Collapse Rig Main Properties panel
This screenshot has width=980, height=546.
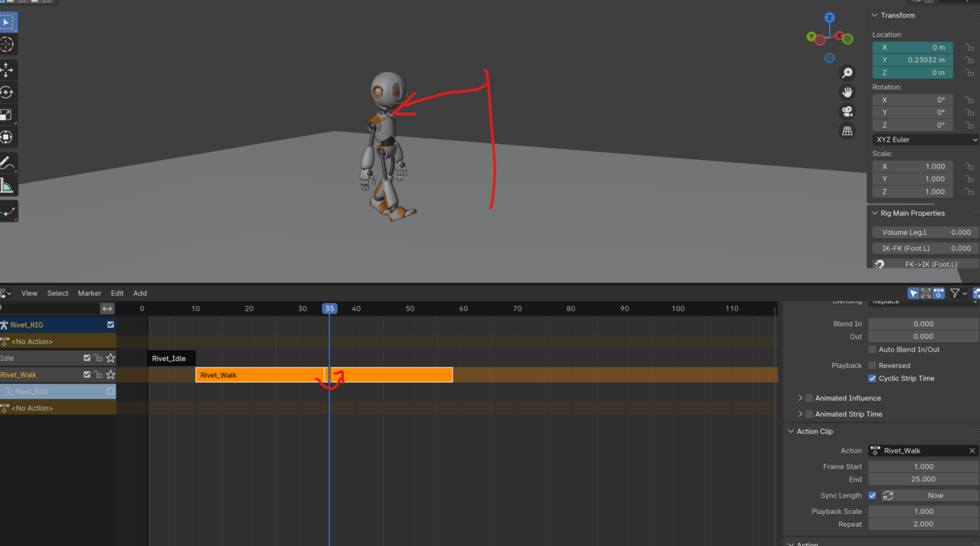click(x=875, y=213)
